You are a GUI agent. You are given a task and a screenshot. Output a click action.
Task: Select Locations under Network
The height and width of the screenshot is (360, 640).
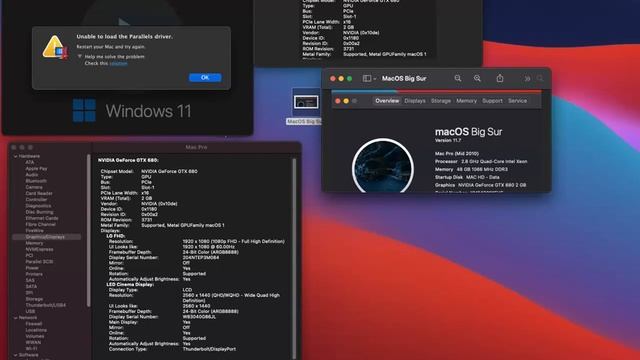click(36, 330)
